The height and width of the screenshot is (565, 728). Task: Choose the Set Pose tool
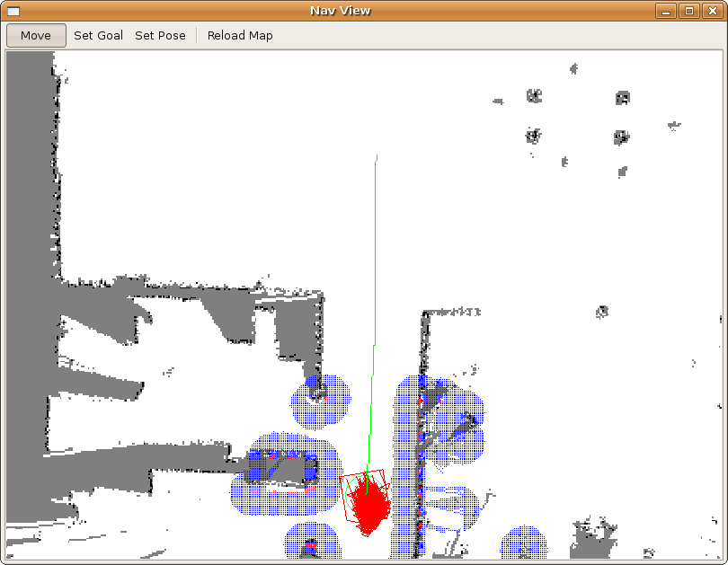point(160,36)
